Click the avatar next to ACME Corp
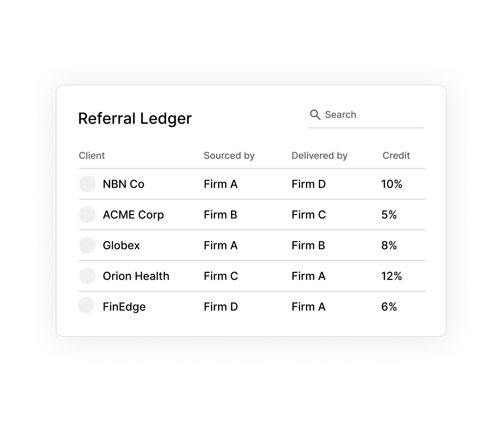The width and height of the screenshot is (504, 433). click(x=87, y=215)
